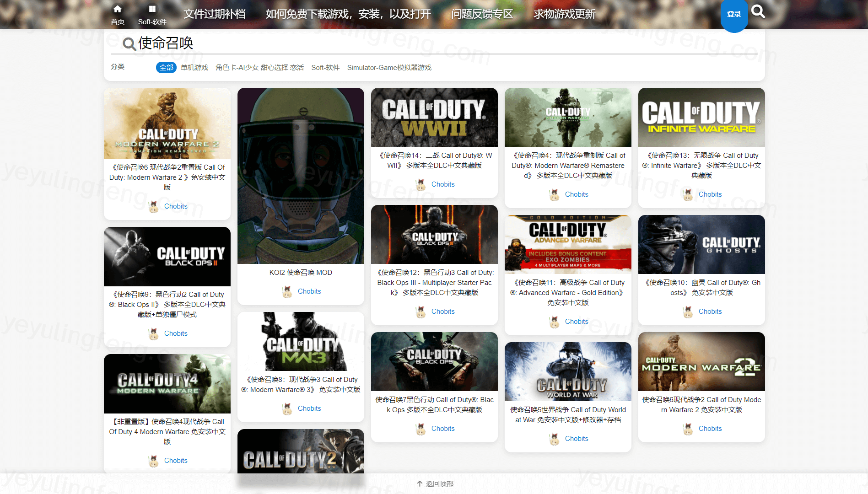Viewport: 868px width, 494px height.
Task: Open title 使命召唤7黑色行动 Black Ops
Action: click(x=435, y=405)
